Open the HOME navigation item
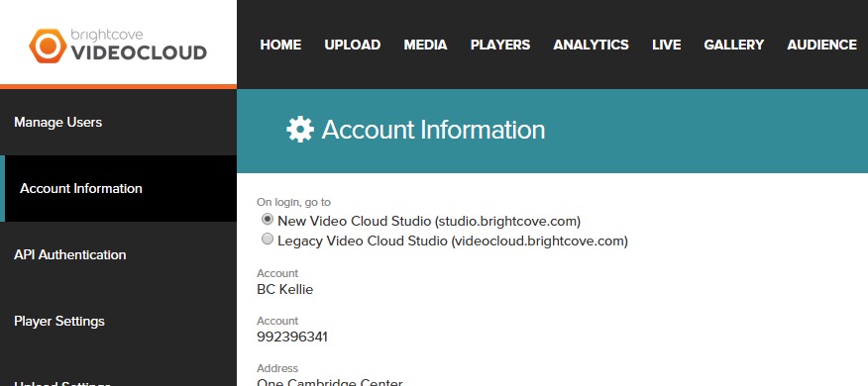The height and width of the screenshot is (386, 868). tap(280, 45)
